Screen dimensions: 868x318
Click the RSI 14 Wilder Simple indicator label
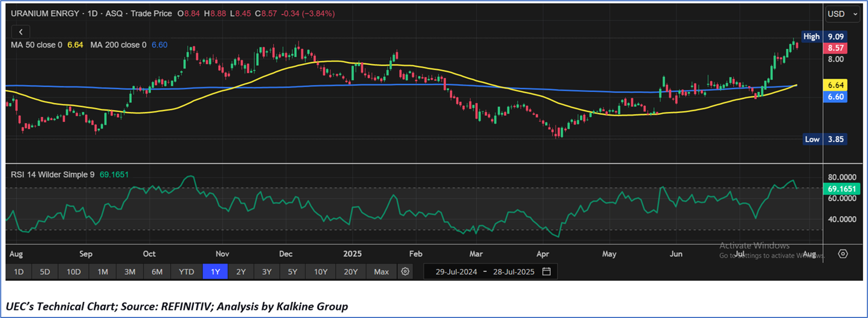coord(53,174)
